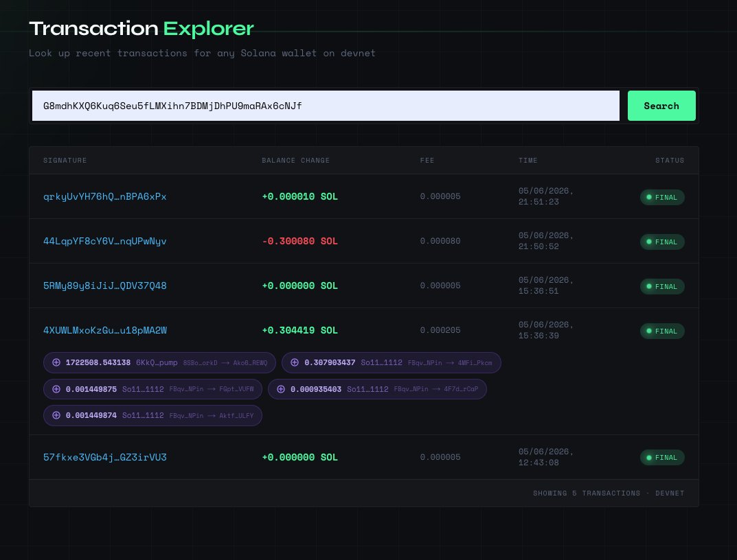Click the green status dot in the qrkyUvYH76hQ row
This screenshot has height=560, width=737.
coord(649,197)
